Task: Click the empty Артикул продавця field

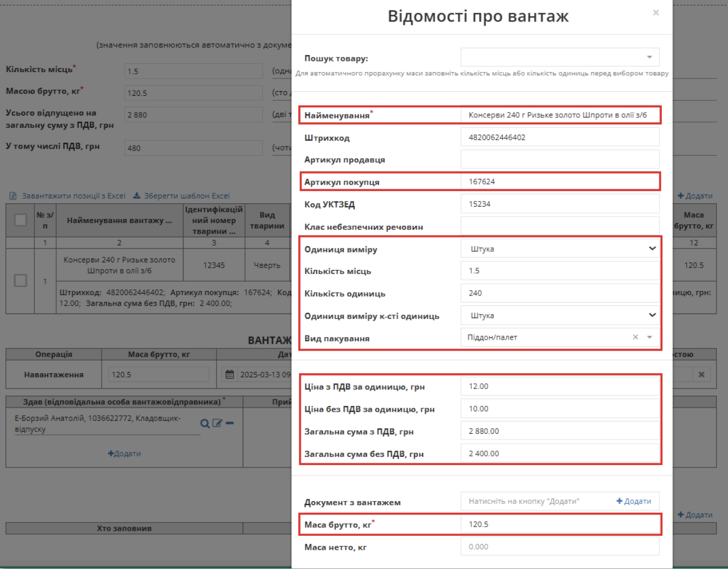Action: (560, 160)
